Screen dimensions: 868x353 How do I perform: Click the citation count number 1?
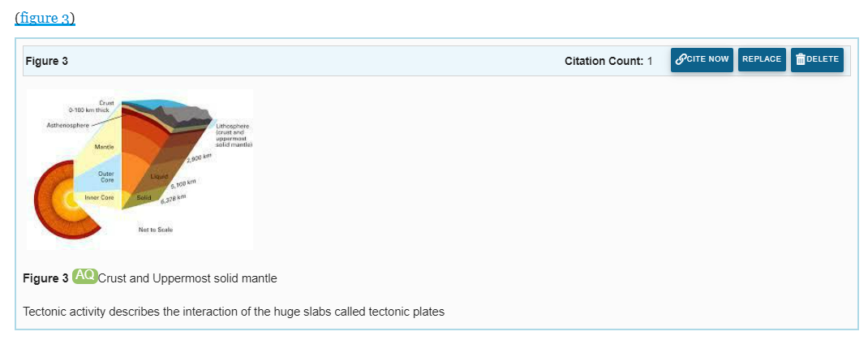click(x=650, y=61)
